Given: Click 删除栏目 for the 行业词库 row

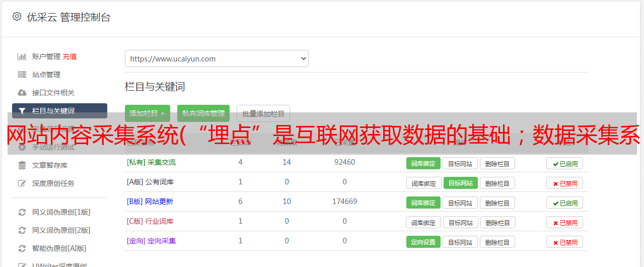Looking at the screenshot, I should tap(497, 222).
